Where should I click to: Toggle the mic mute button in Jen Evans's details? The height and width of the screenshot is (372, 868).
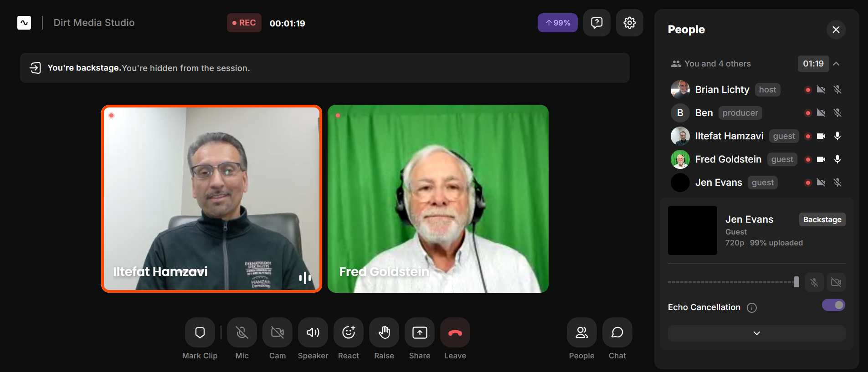pos(814,282)
